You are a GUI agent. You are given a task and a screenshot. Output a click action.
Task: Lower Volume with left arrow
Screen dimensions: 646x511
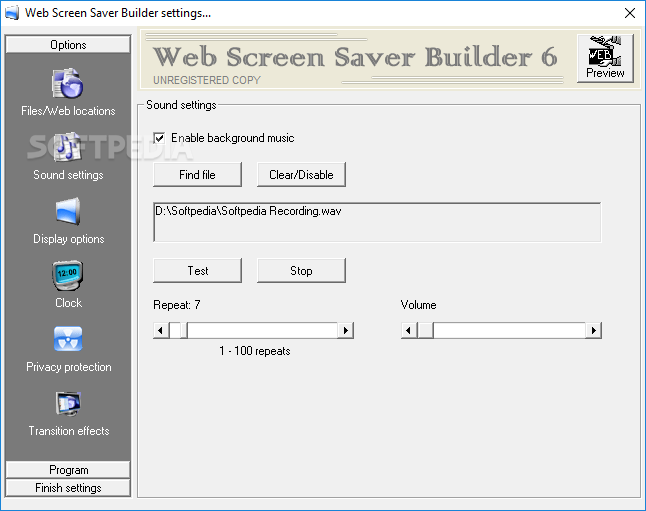(409, 331)
